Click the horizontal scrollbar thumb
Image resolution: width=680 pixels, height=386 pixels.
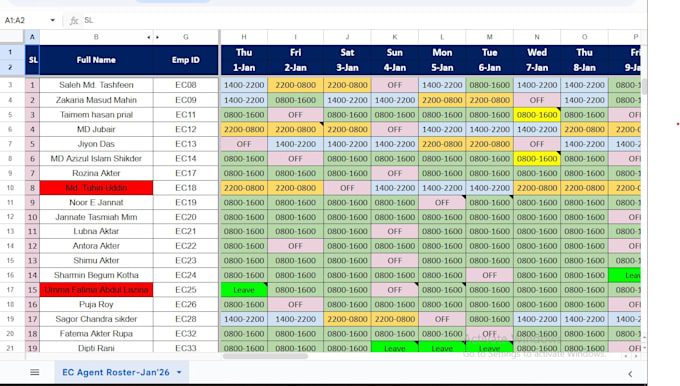pyautogui.click(x=265, y=356)
